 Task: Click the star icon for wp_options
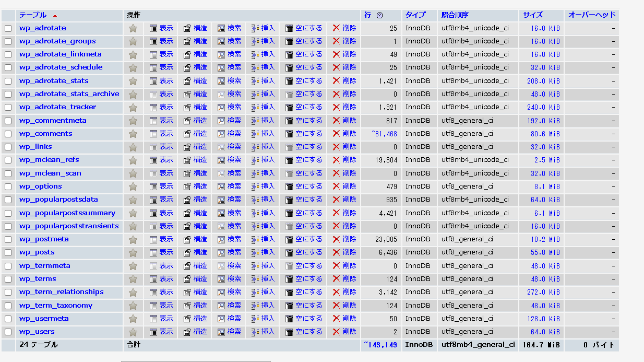click(133, 186)
